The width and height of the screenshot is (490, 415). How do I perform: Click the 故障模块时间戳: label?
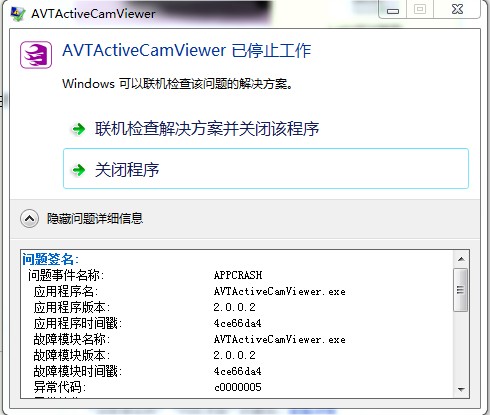point(78,371)
